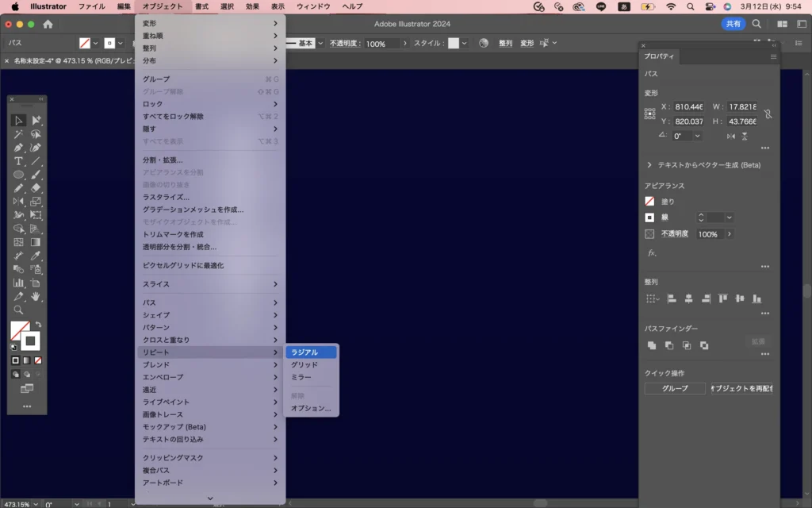
Task: Set paint mode to None in toolbox
Action: pyautogui.click(x=38, y=360)
